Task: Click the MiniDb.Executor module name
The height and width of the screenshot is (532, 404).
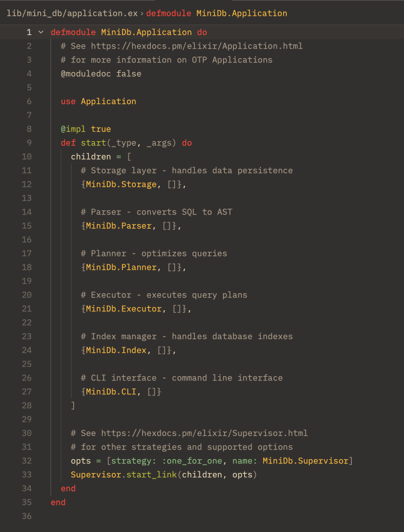Action: tap(123, 308)
